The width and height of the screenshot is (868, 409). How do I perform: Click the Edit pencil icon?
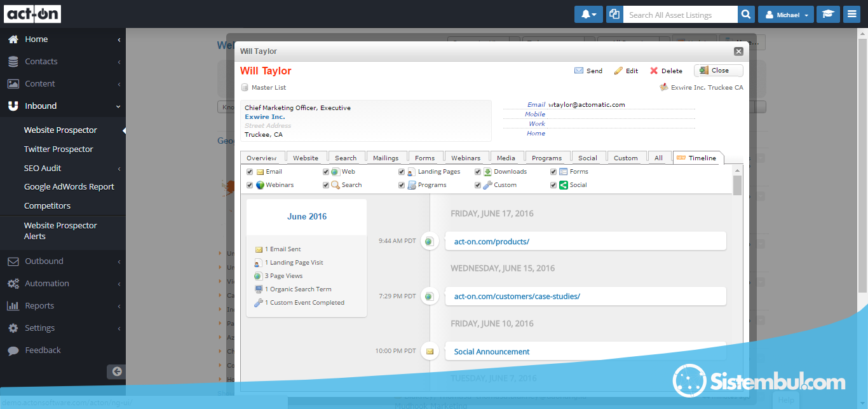[x=618, y=71]
